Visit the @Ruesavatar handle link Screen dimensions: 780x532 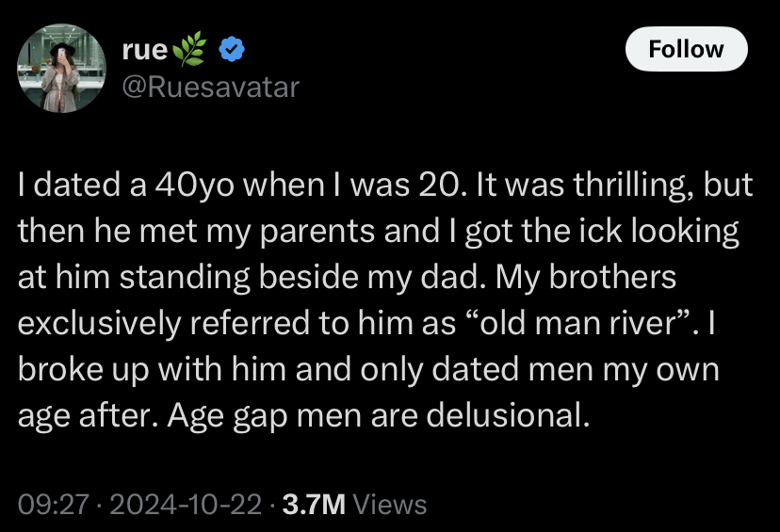click(210, 87)
